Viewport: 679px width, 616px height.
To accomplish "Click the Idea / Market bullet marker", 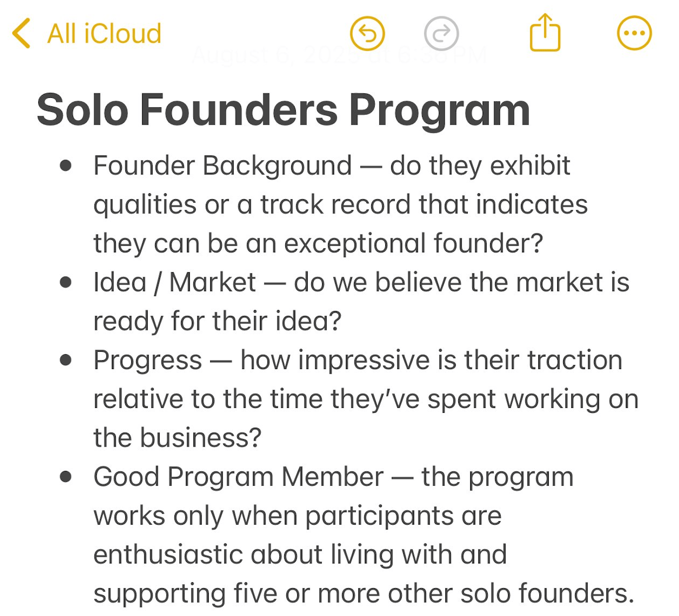I will 66,282.
